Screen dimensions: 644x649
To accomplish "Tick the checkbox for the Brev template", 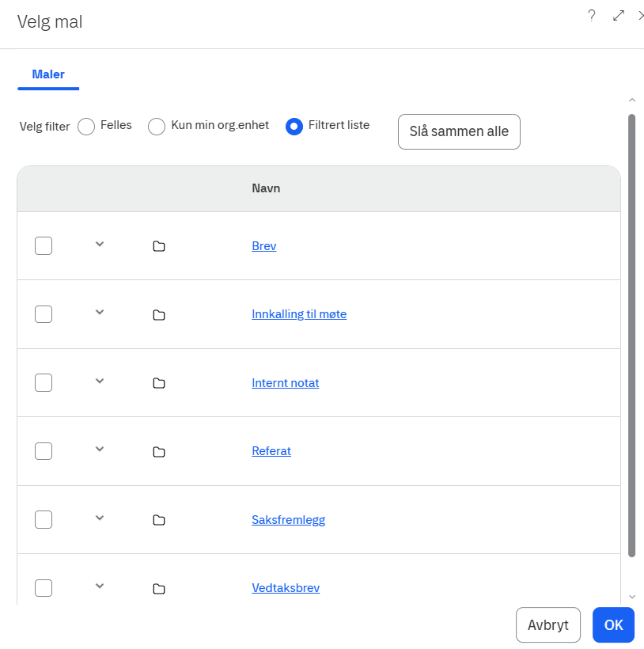I will coord(44,246).
